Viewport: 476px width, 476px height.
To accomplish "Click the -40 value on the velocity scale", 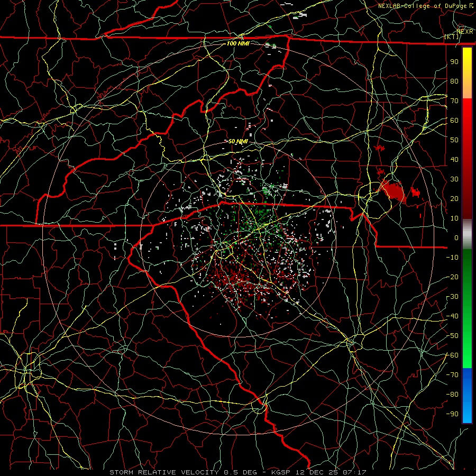I will [452, 316].
